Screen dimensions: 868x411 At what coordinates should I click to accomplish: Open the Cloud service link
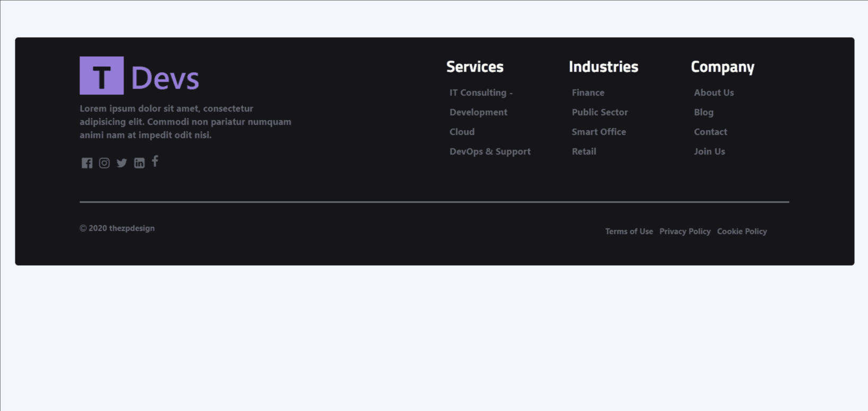pyautogui.click(x=462, y=132)
